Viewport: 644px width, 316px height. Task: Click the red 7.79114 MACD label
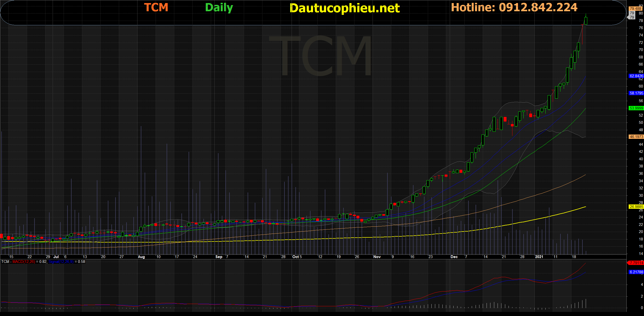click(636, 263)
